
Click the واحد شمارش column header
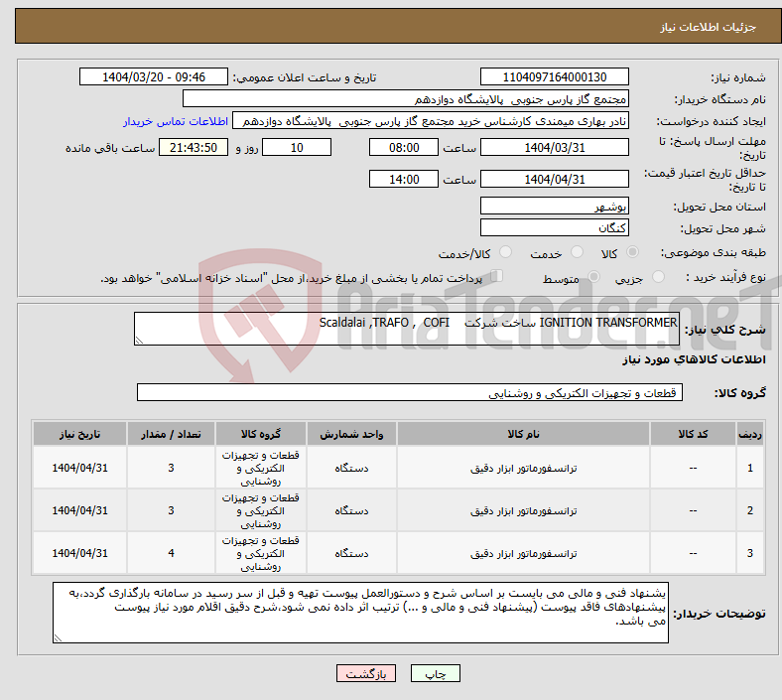351,434
